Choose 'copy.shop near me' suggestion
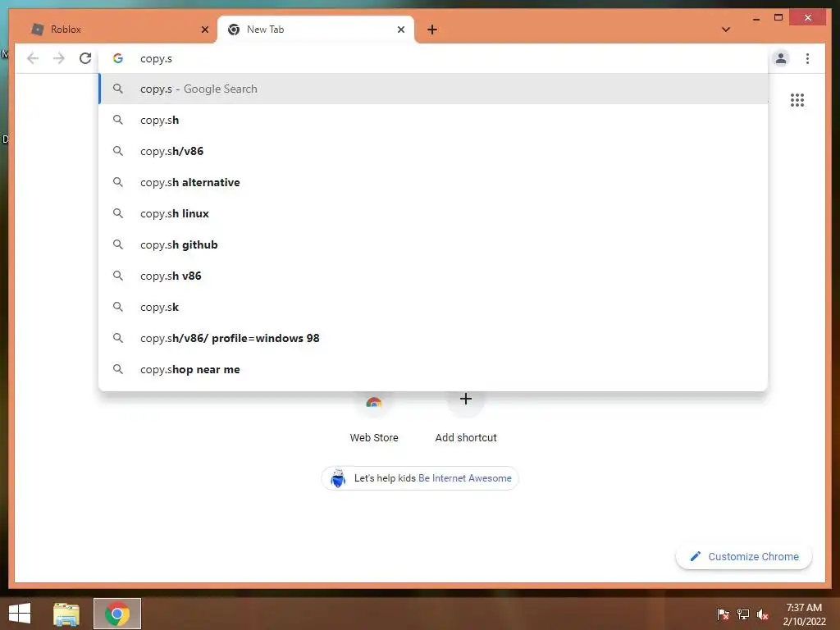The height and width of the screenshot is (630, 840). (x=433, y=369)
